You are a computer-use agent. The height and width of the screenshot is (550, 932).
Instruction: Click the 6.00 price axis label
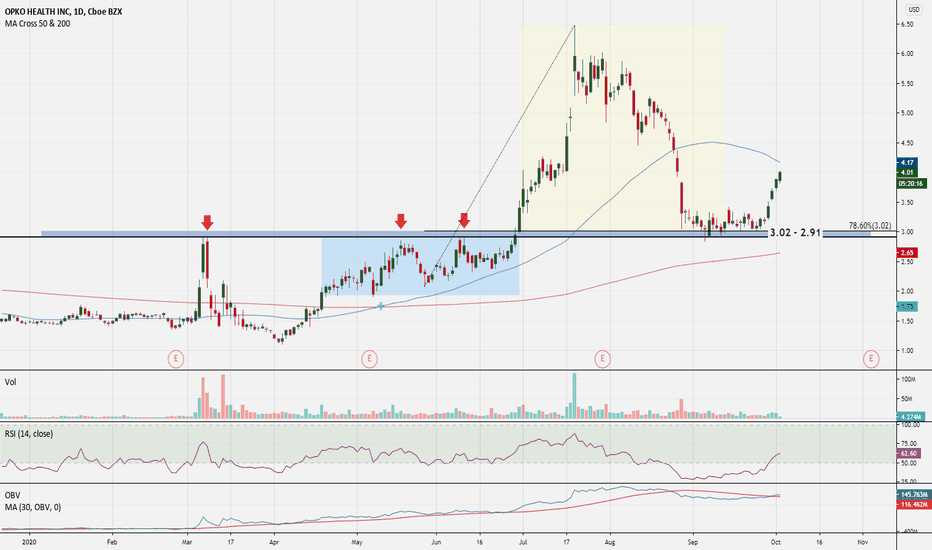point(907,54)
